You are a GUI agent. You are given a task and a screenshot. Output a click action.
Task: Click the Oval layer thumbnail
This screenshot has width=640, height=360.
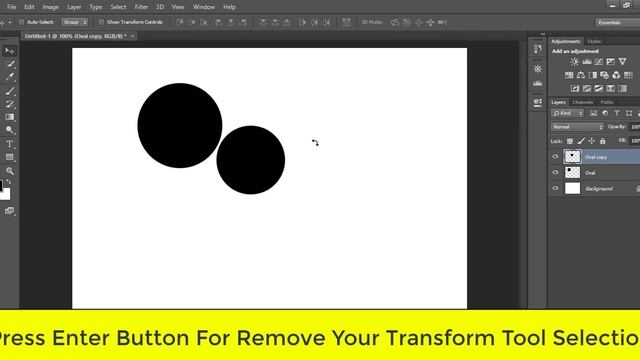pyautogui.click(x=572, y=172)
